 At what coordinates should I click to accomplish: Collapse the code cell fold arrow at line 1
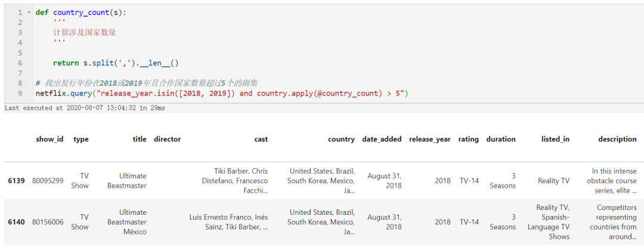[29, 13]
